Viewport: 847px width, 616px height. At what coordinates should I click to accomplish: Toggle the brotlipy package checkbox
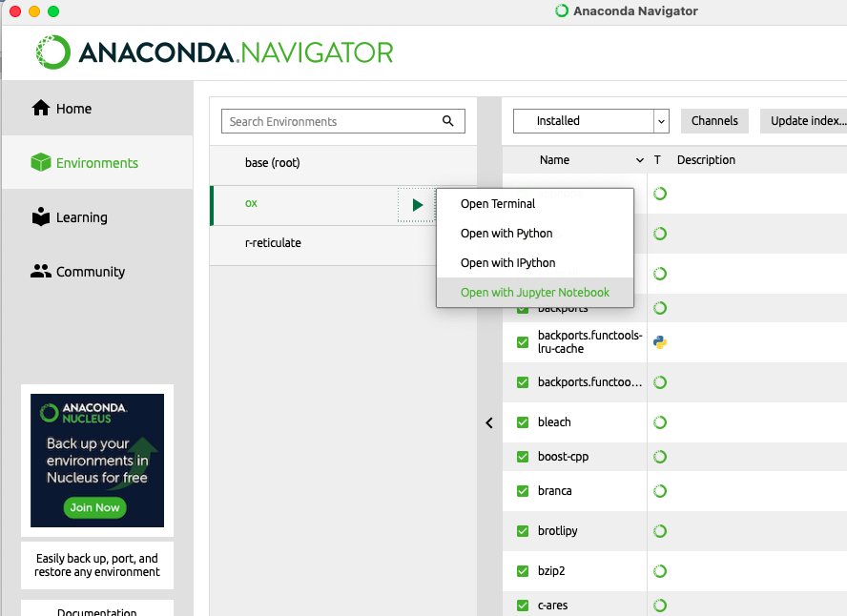pos(523,531)
